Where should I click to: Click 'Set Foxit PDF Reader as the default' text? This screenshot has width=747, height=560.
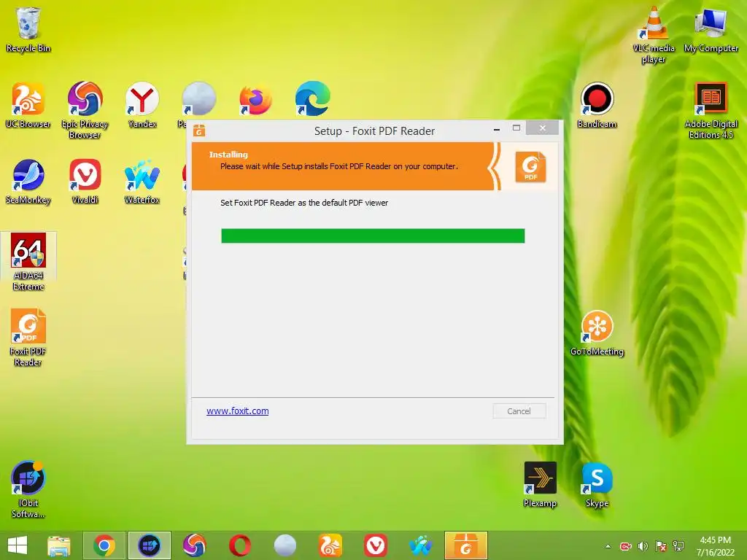[304, 203]
